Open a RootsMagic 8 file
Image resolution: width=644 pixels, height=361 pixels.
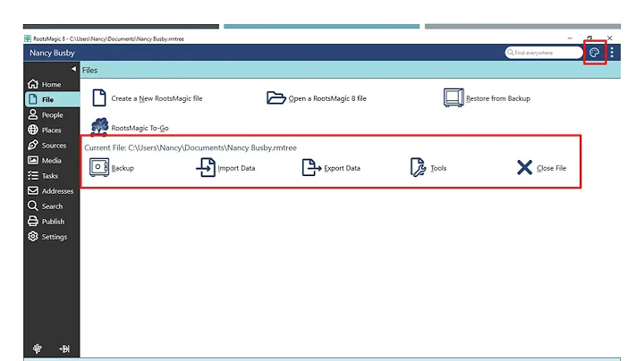coord(317,98)
